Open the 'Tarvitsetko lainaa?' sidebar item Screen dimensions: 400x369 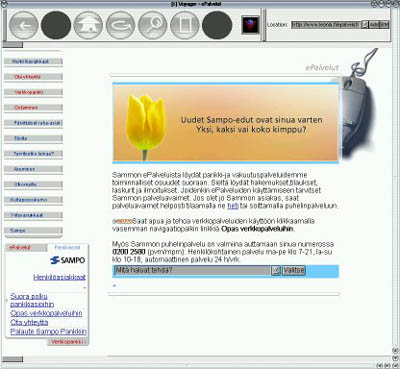[33, 154]
